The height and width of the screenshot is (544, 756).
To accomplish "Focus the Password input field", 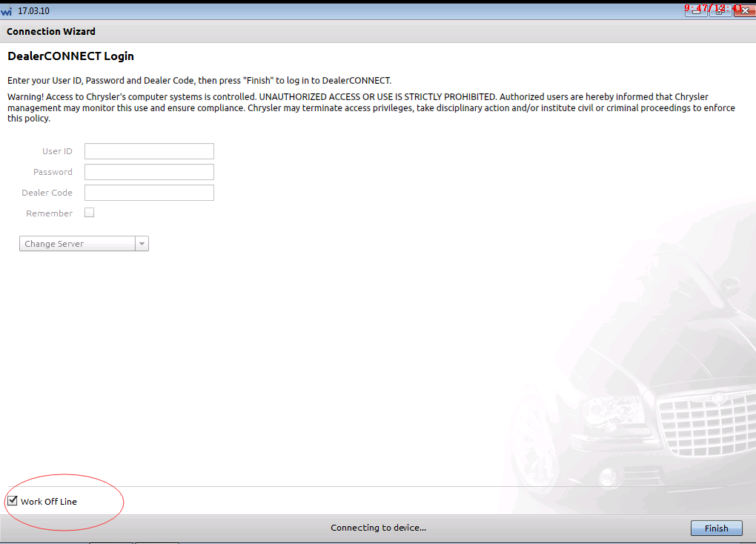I will coord(149,172).
